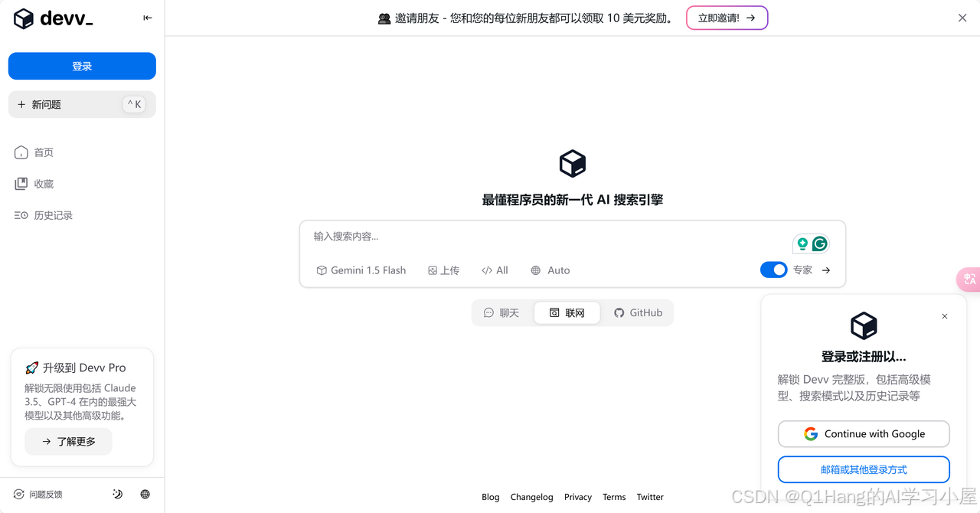
Task: Click the 最懂程序员的新一代 AI 搜索引擎 headline
Action: [573, 200]
